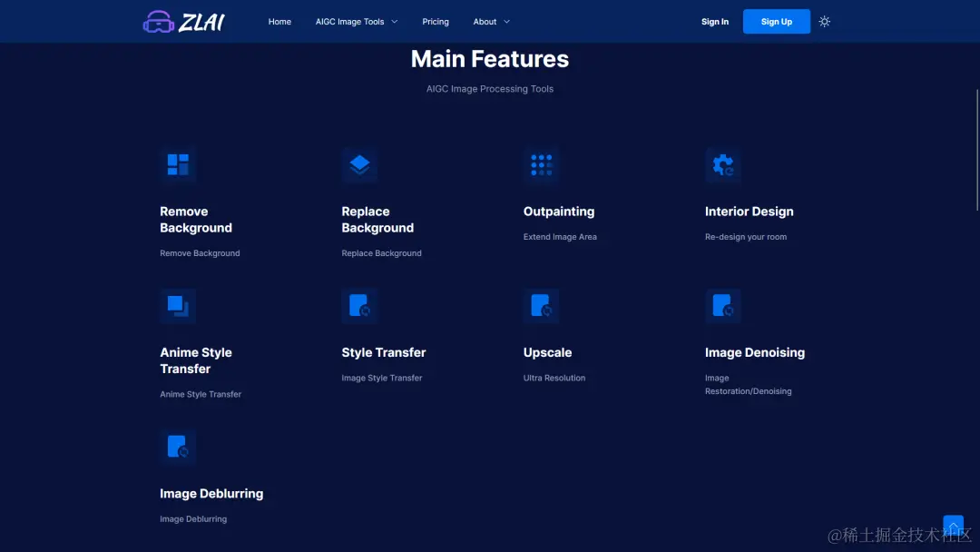Click the Upscale icon

click(541, 306)
